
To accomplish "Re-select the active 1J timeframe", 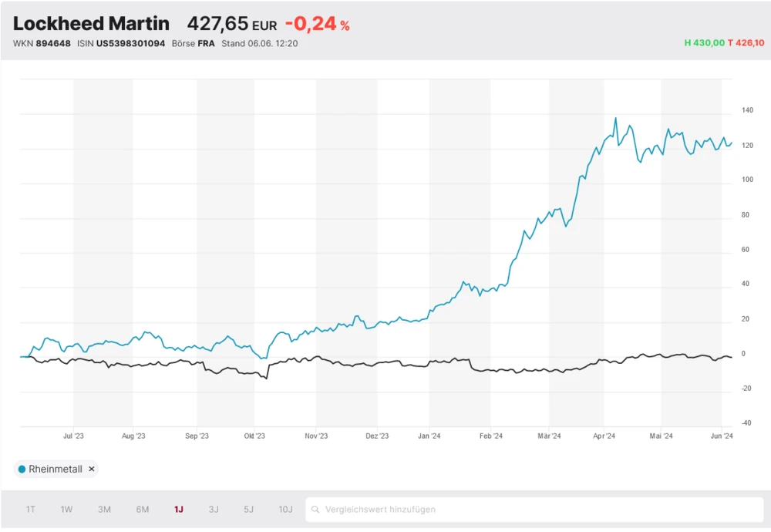I will coord(178,509).
